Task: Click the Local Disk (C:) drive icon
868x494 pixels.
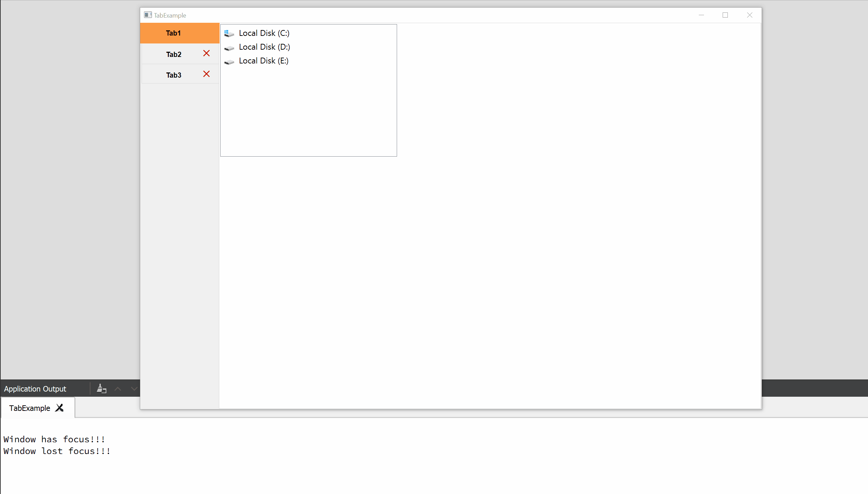Action: (229, 33)
